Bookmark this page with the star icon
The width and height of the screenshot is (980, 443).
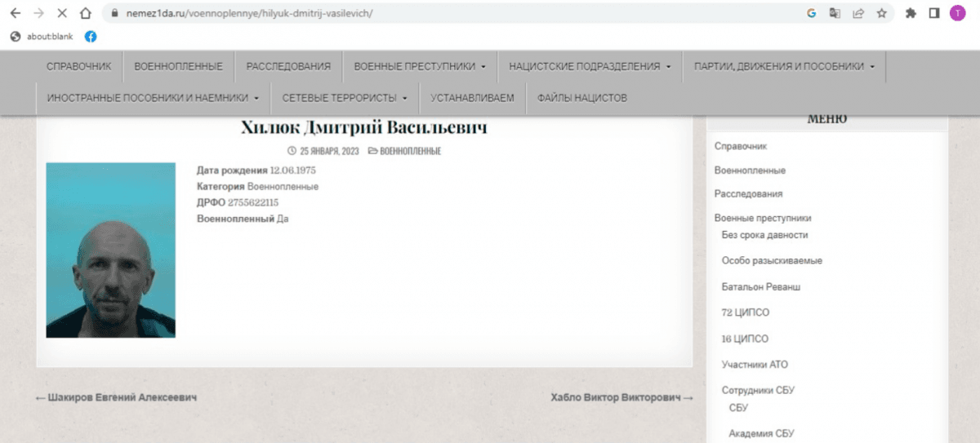pos(881,14)
